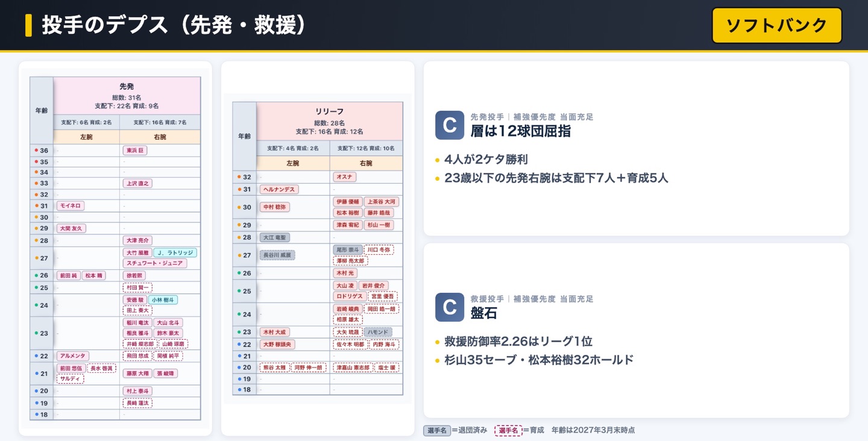This screenshot has height=441, width=868.
Task: Click the dashed 選手名 legend chip for 育成
Action: coord(508,431)
